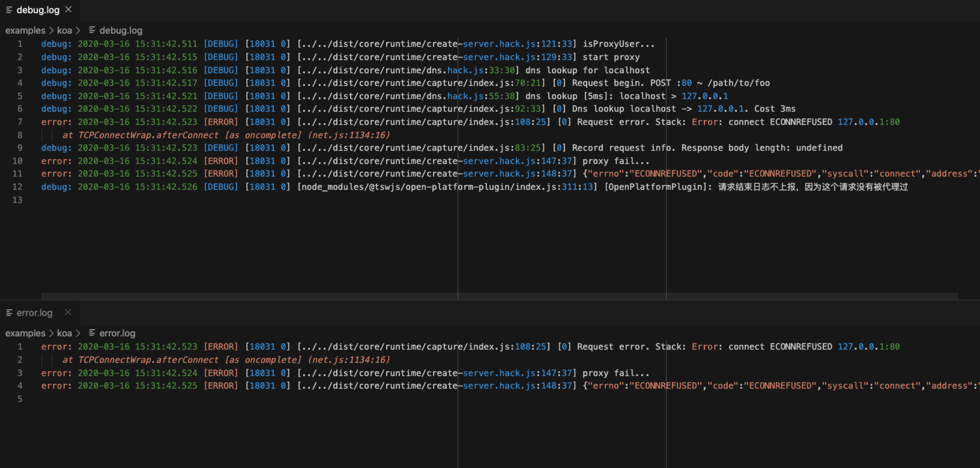The height and width of the screenshot is (468, 980).
Task: Select the error.log editor tab
Action: (34, 313)
